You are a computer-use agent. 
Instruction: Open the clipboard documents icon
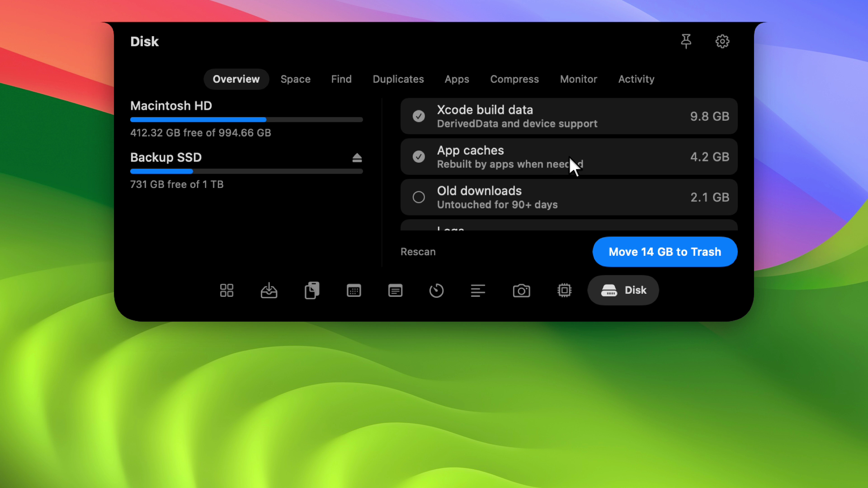click(312, 290)
